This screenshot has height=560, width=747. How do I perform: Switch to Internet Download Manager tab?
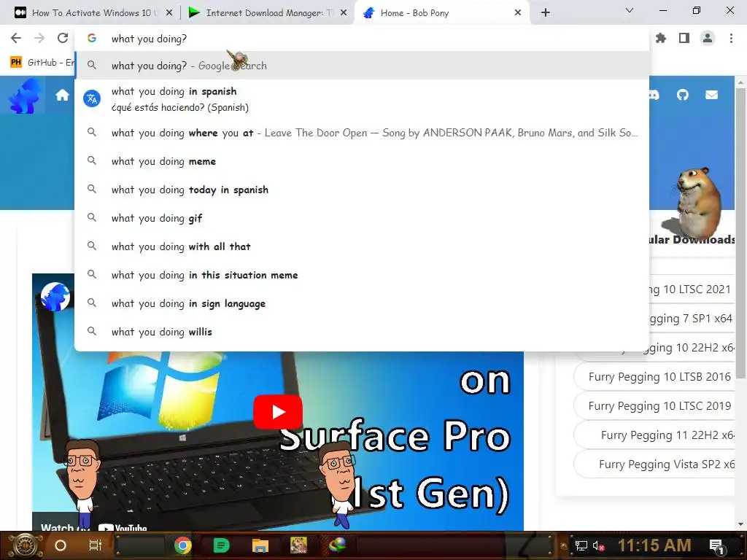tap(268, 13)
